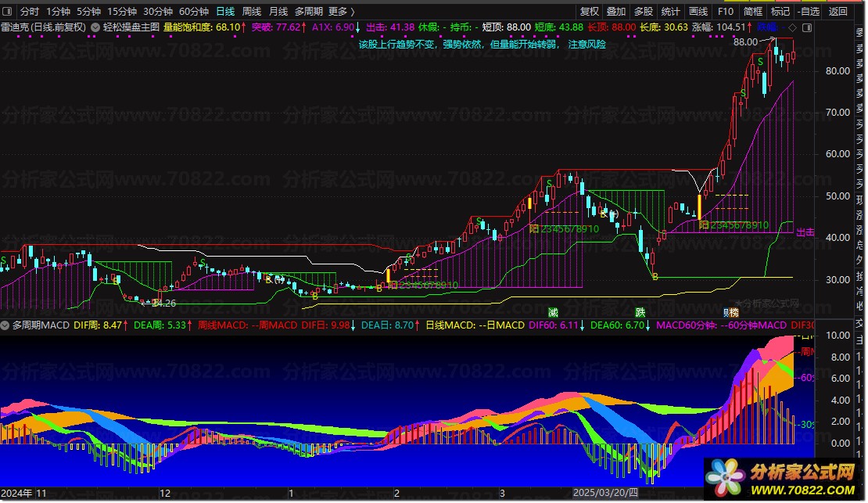
Task: Click the 涨幅 104.51 readout
Action: (722, 27)
